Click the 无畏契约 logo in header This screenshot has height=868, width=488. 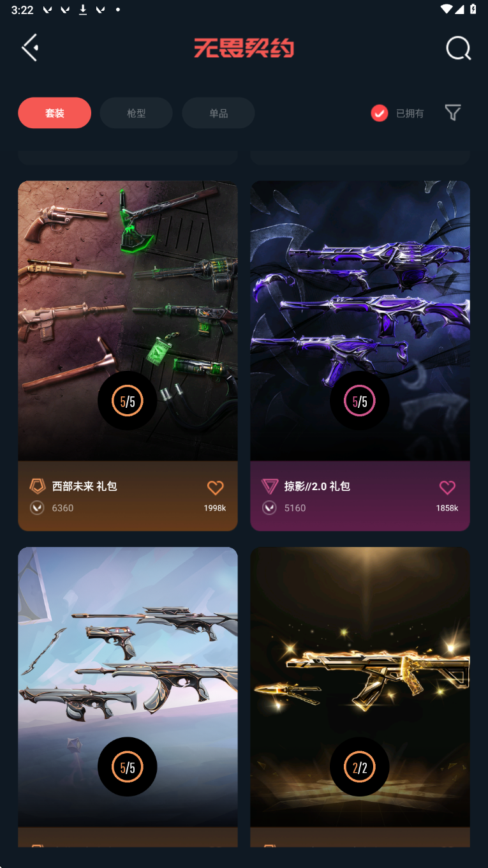(244, 48)
